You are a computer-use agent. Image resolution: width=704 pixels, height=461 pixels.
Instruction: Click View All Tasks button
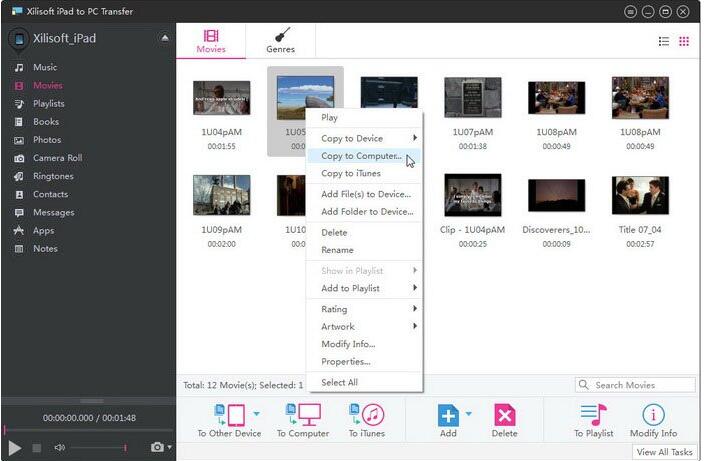tap(664, 452)
